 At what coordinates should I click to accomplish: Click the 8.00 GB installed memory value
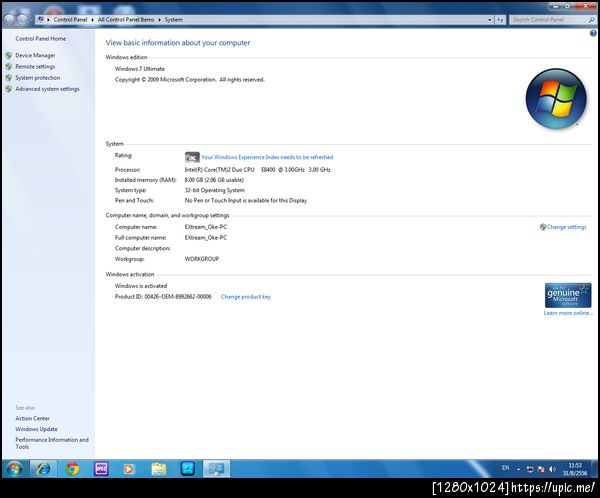[x=214, y=180]
